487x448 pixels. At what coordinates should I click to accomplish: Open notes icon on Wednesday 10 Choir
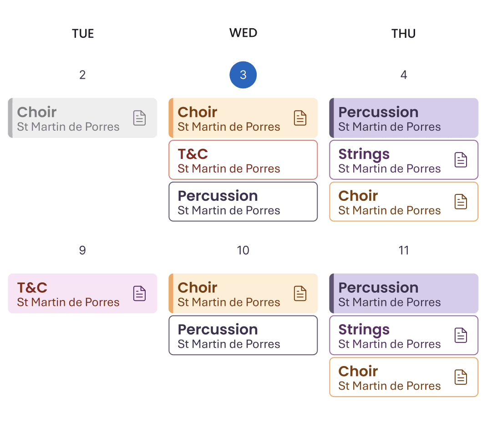click(300, 293)
